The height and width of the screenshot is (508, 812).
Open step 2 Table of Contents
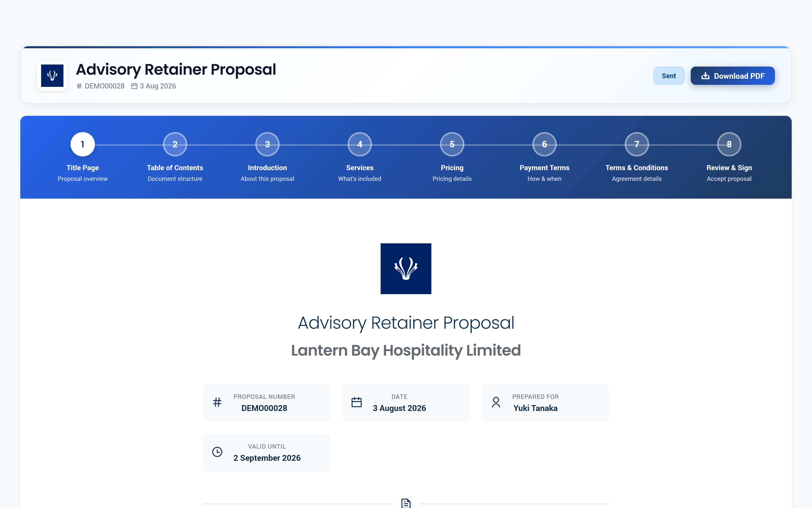click(x=175, y=145)
